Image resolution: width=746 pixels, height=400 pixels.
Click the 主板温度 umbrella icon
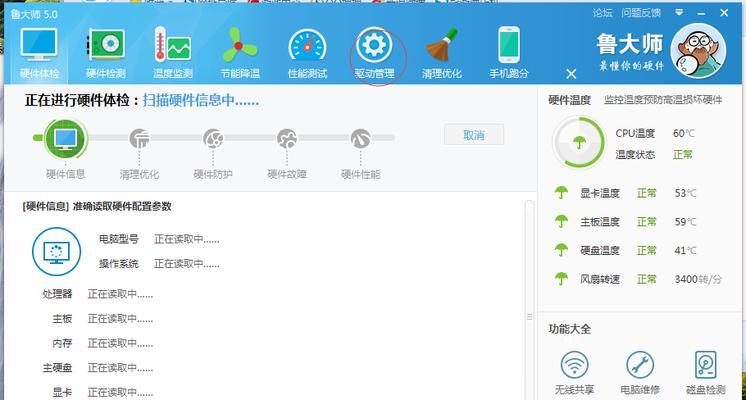click(561, 221)
